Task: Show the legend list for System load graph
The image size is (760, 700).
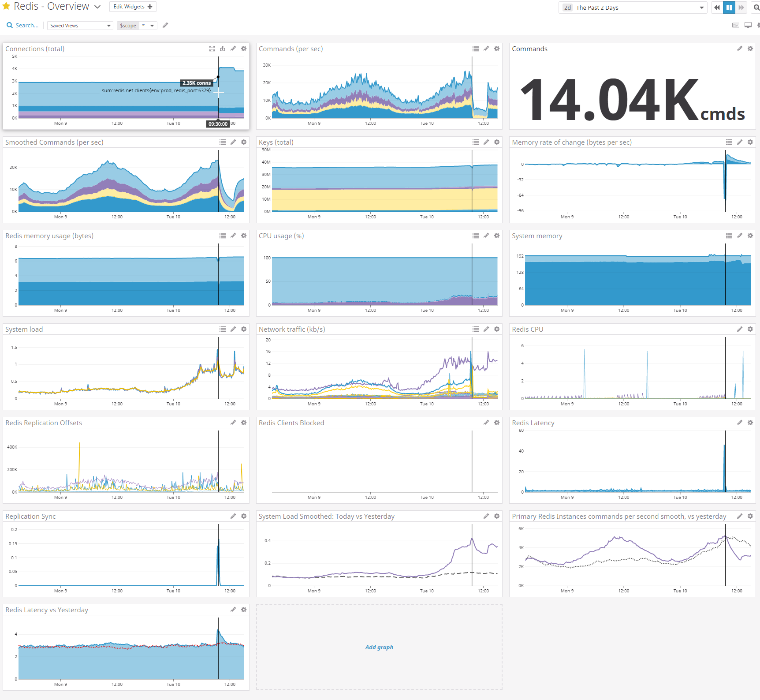Action: pos(223,329)
